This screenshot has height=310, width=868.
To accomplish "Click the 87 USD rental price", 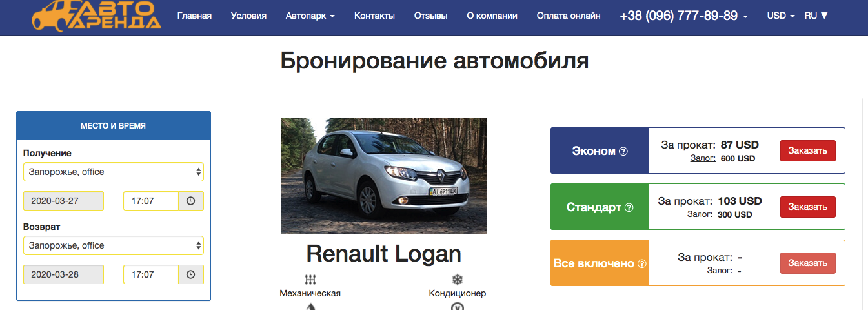I will tap(740, 145).
